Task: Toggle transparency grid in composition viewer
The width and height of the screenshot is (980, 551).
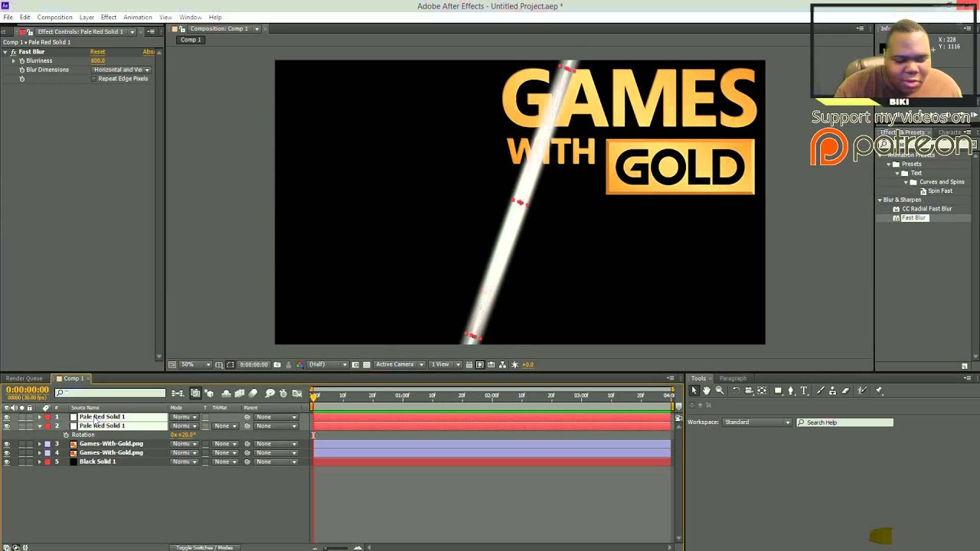Action: [x=367, y=364]
